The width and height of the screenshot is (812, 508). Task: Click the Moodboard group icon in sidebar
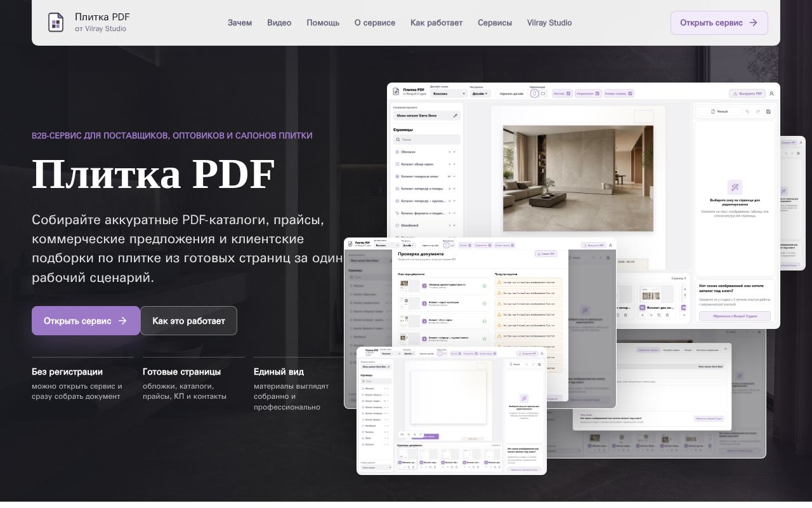(x=397, y=225)
